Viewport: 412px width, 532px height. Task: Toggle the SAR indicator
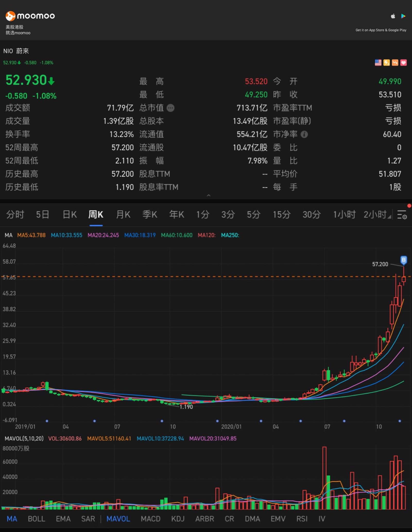pyautogui.click(x=88, y=519)
